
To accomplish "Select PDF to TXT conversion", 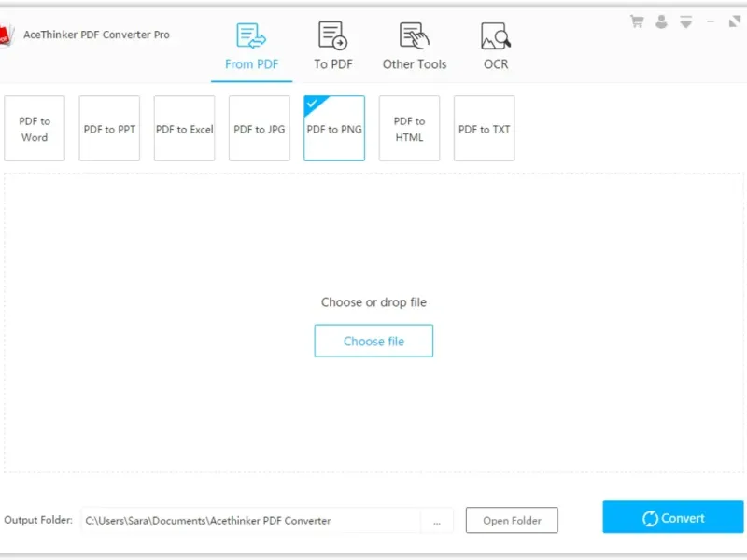I will [x=484, y=128].
